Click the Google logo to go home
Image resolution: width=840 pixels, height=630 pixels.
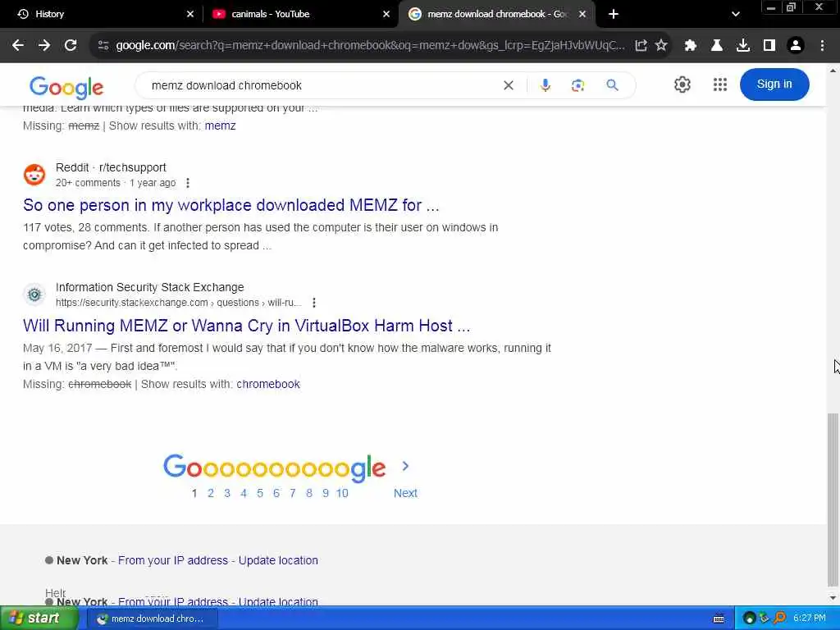[66, 87]
